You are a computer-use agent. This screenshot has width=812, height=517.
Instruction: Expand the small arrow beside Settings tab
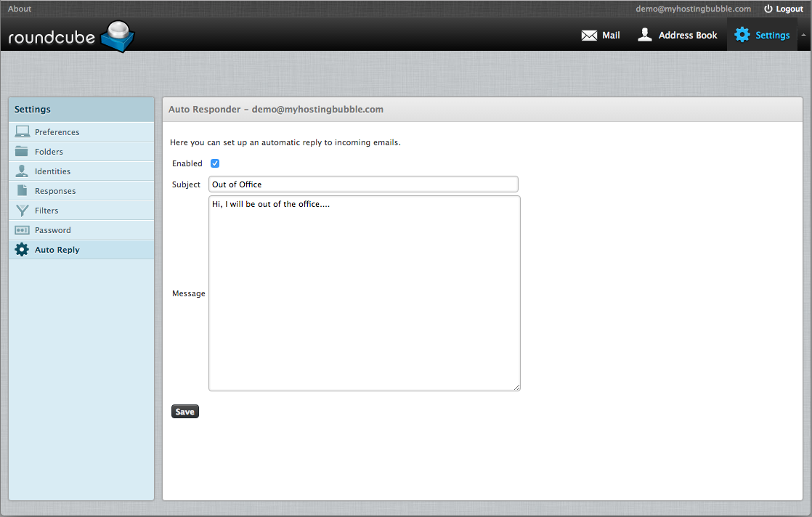coord(803,35)
